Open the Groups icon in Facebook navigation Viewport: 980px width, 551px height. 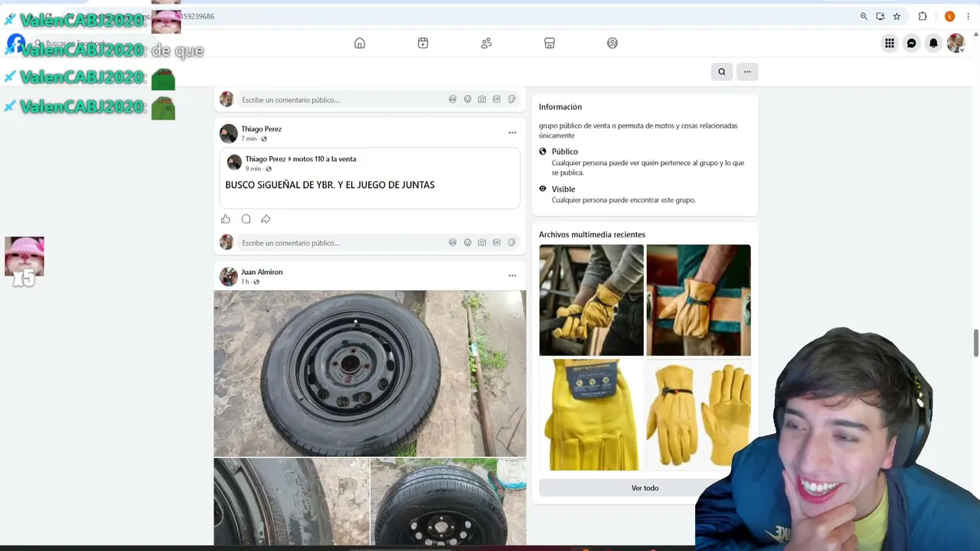tap(612, 44)
